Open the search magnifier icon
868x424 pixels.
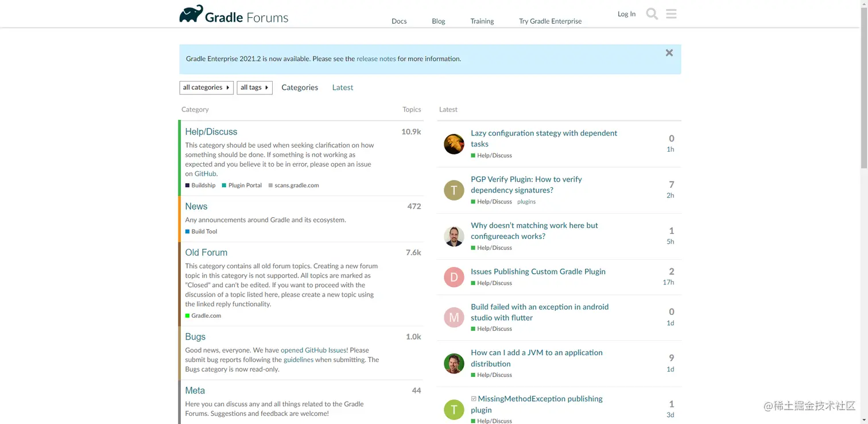coord(652,14)
